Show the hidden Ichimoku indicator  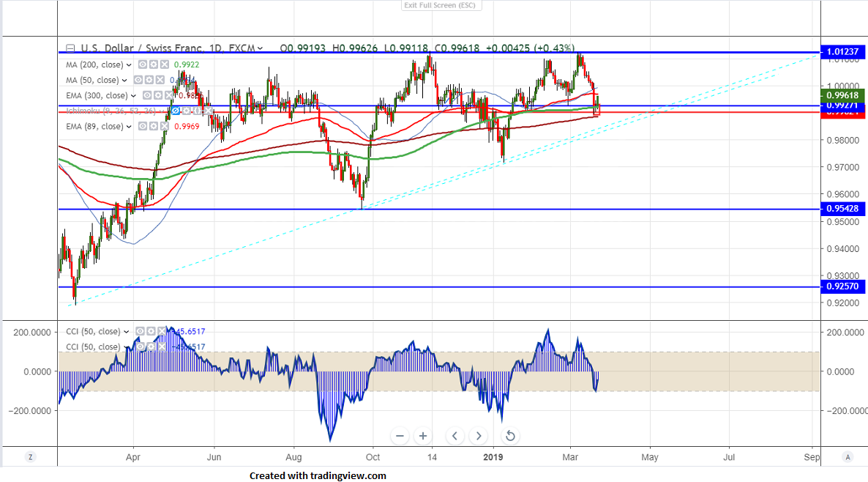(x=176, y=111)
